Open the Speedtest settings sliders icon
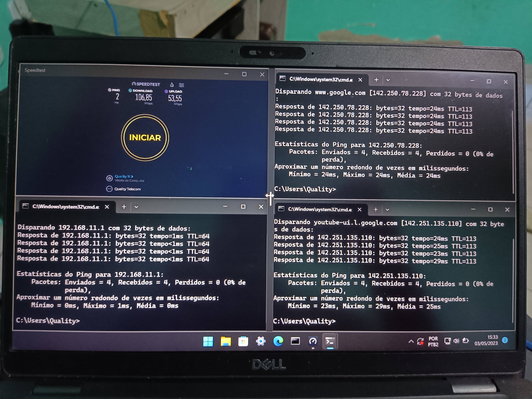The width and height of the screenshot is (532, 399). pos(182,85)
